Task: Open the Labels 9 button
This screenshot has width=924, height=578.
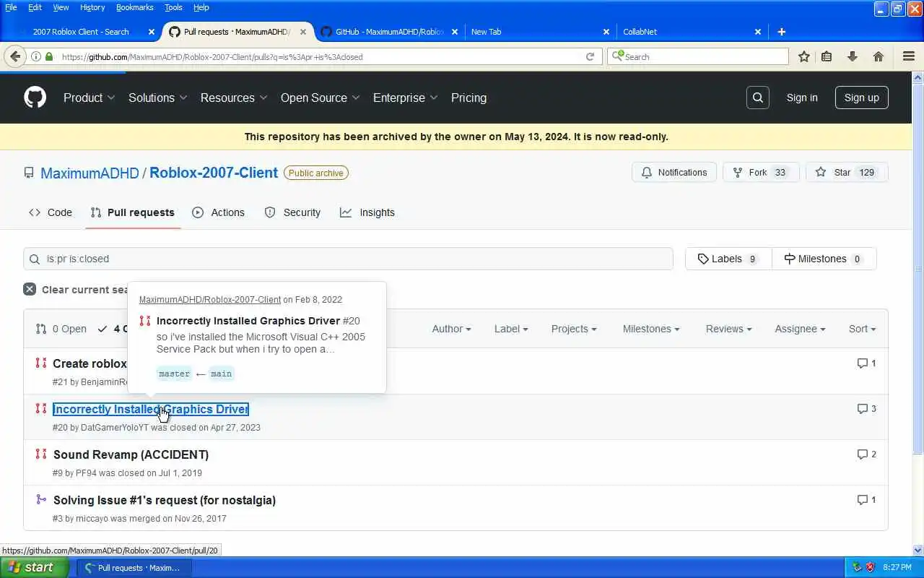Action: click(728, 259)
